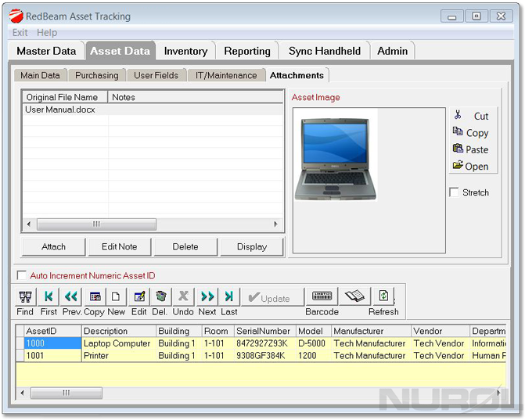525x420 pixels.
Task: Click the Printer description cell
Action: [118, 355]
